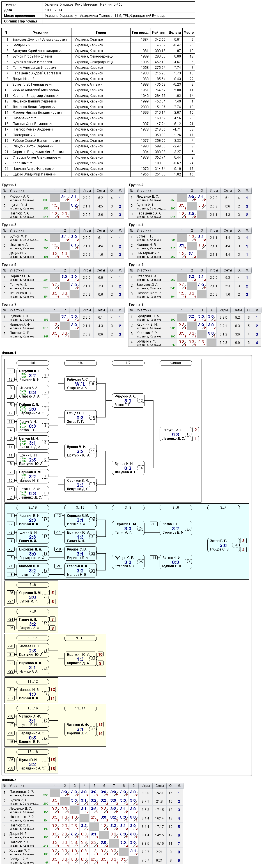Select the Финал round label in the bracket
Screen dimensions: 264x868
(x=175, y=363)
